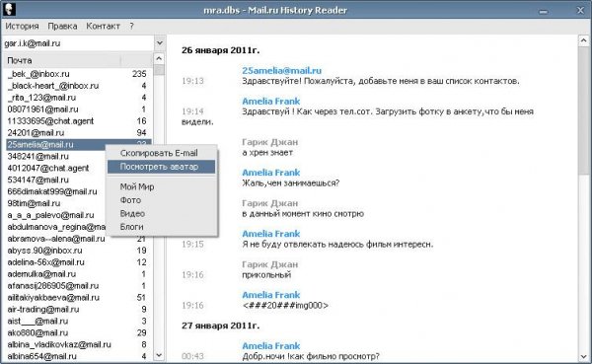Image resolution: width=592 pixels, height=364 pixels.
Task: Select contact abdulmanova_regina
Action: click(55, 227)
